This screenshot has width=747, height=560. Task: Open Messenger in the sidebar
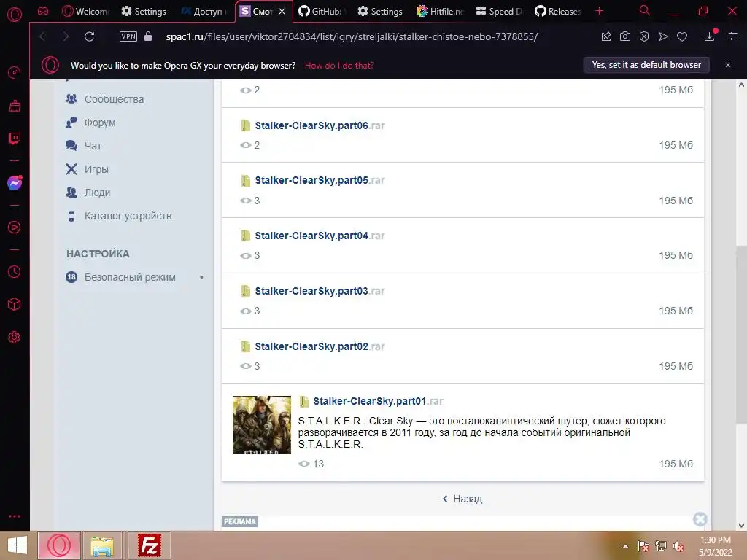pos(15,183)
